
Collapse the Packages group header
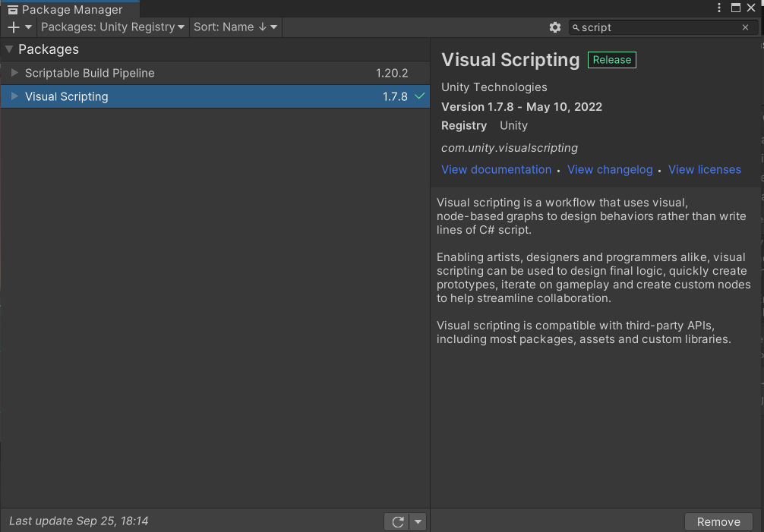9,49
